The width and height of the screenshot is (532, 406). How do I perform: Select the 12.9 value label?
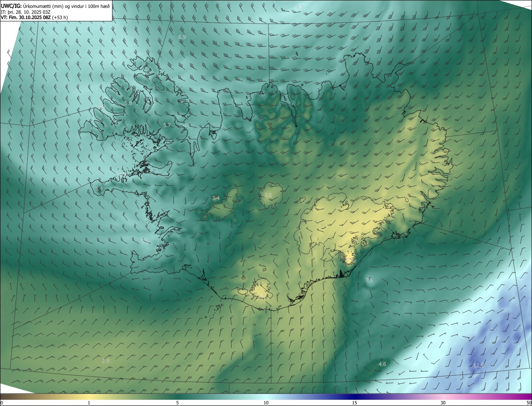478,365
